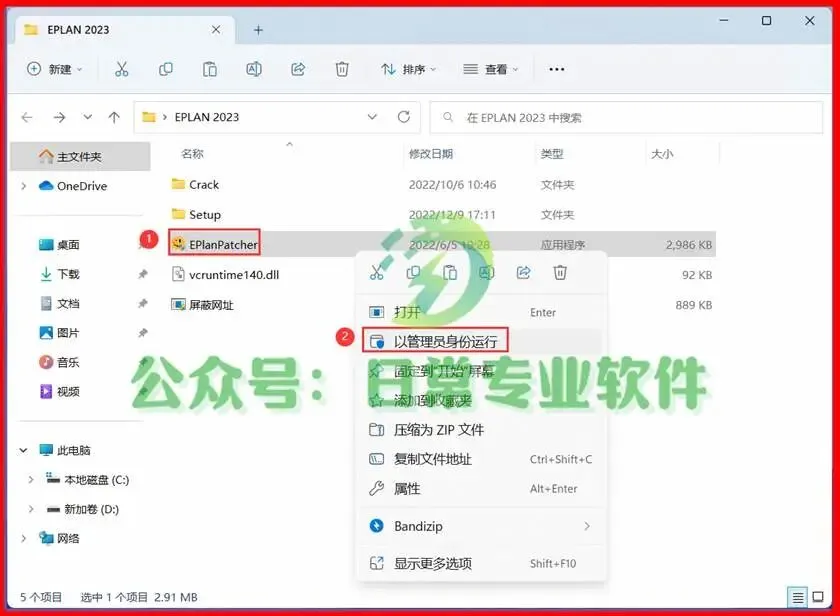Click the Cut icon in the toolbar

122,69
